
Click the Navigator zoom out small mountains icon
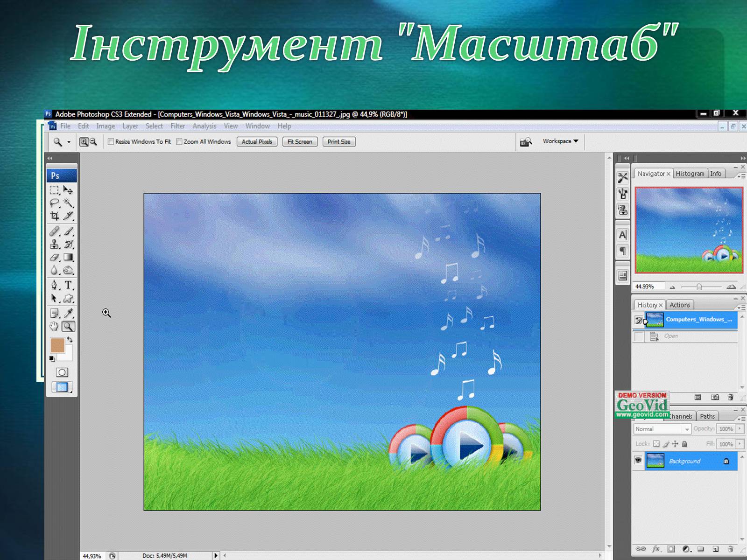pos(672,287)
